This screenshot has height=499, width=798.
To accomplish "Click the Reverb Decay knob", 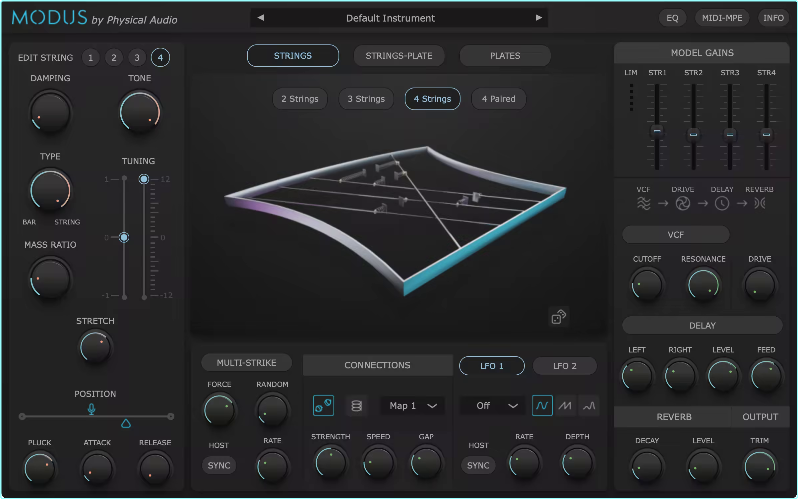I will pyautogui.click(x=647, y=466).
